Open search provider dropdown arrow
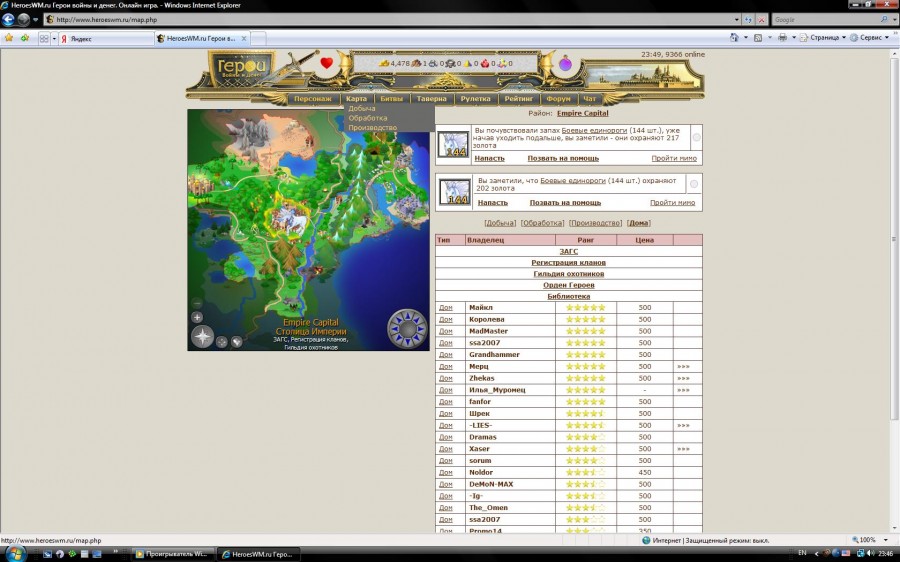 click(x=894, y=20)
